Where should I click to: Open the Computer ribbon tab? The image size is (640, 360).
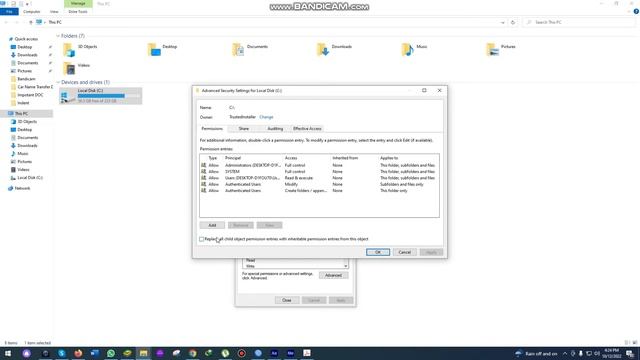(31, 11)
